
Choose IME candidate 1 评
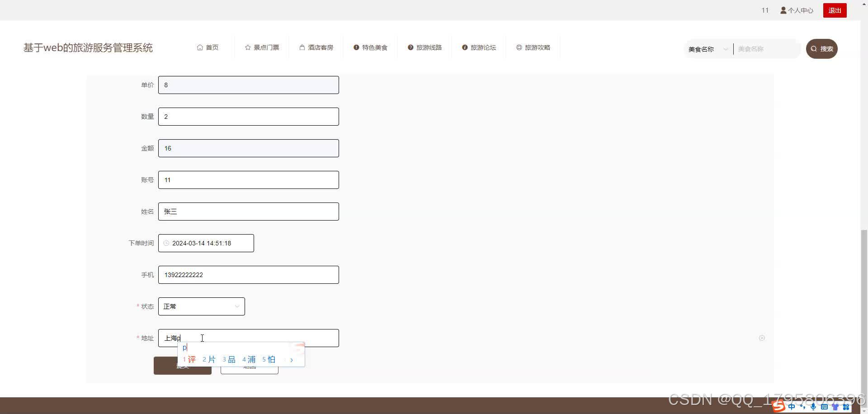click(x=189, y=359)
